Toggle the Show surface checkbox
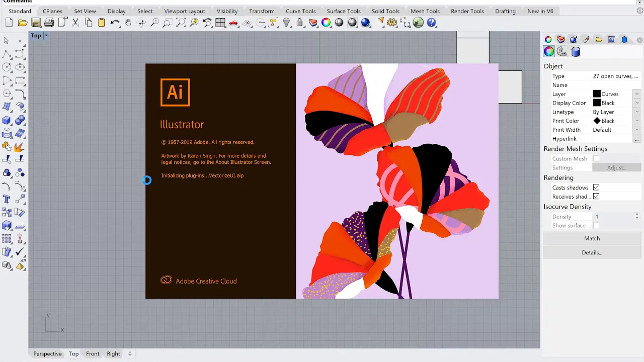644x362 pixels. 596,225
